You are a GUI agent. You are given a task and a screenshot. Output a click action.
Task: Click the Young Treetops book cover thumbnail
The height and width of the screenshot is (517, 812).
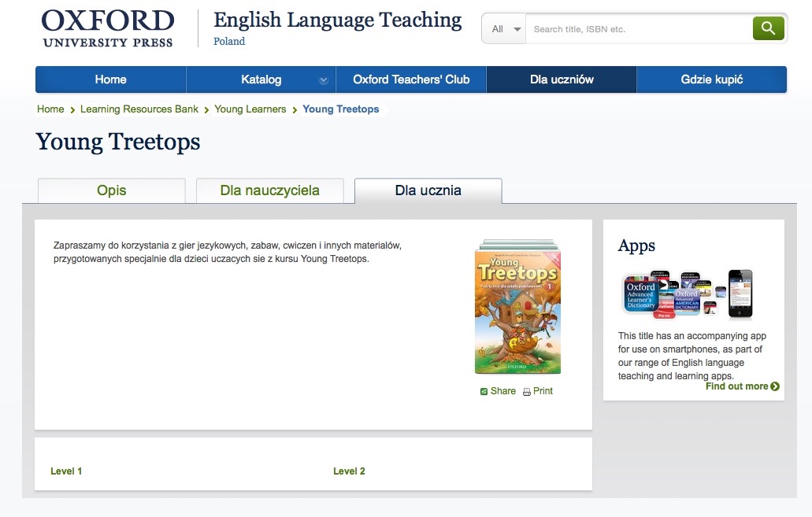pos(517,309)
